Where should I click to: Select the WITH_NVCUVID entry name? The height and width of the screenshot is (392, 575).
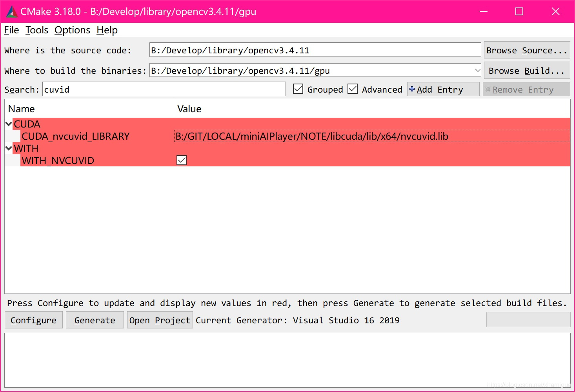[x=58, y=160]
